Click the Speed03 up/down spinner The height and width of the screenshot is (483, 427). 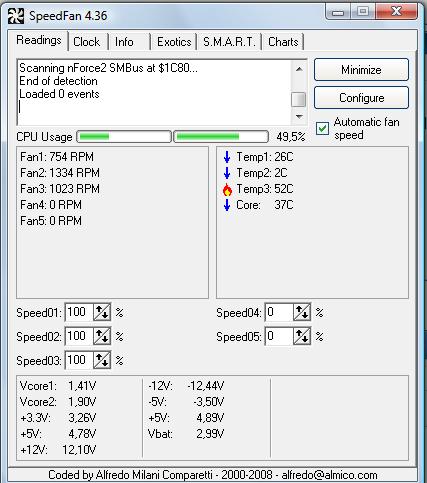(x=102, y=360)
